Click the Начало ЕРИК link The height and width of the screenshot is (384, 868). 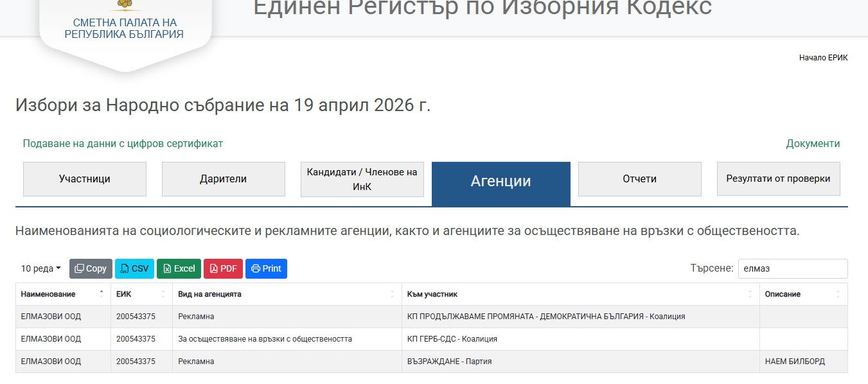click(x=823, y=58)
